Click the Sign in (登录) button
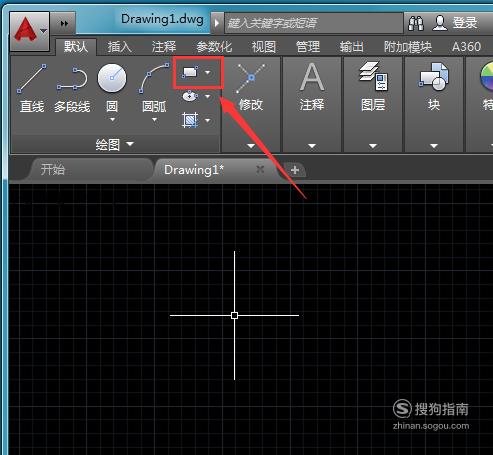The height and width of the screenshot is (455, 493). [x=455, y=23]
